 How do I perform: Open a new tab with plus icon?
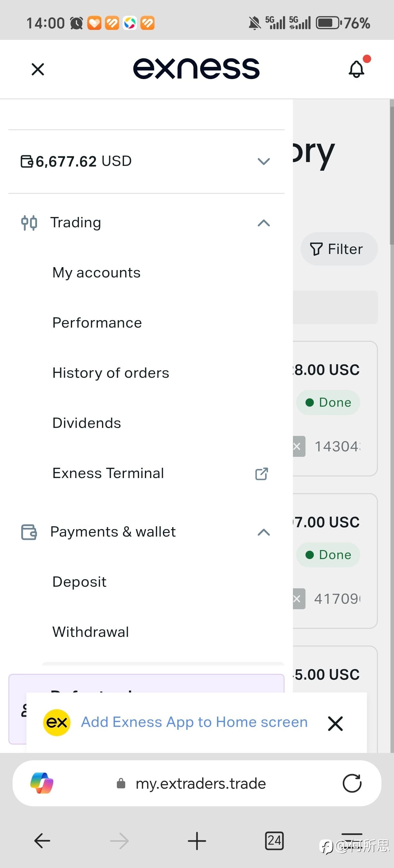coord(197,841)
